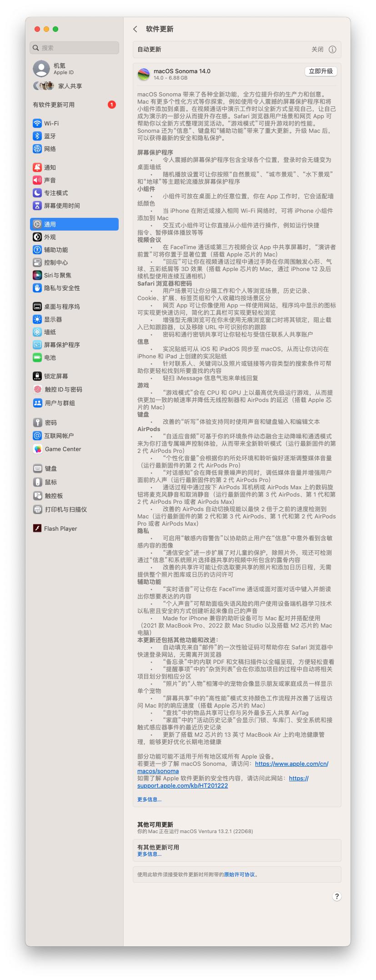The image size is (376, 980).
Task: Click 更多信息 under 有其他更新可用
Action: pos(149,854)
